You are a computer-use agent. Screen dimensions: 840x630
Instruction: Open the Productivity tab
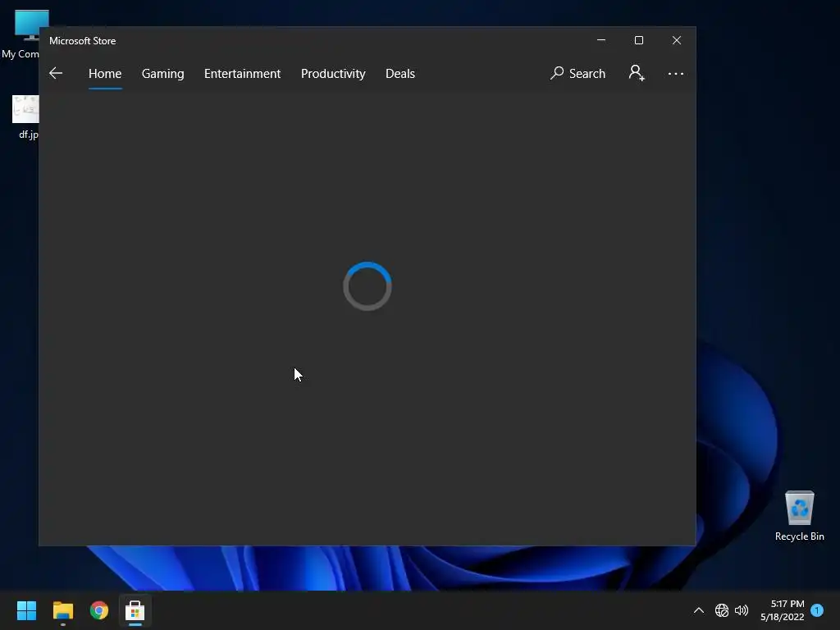point(333,73)
